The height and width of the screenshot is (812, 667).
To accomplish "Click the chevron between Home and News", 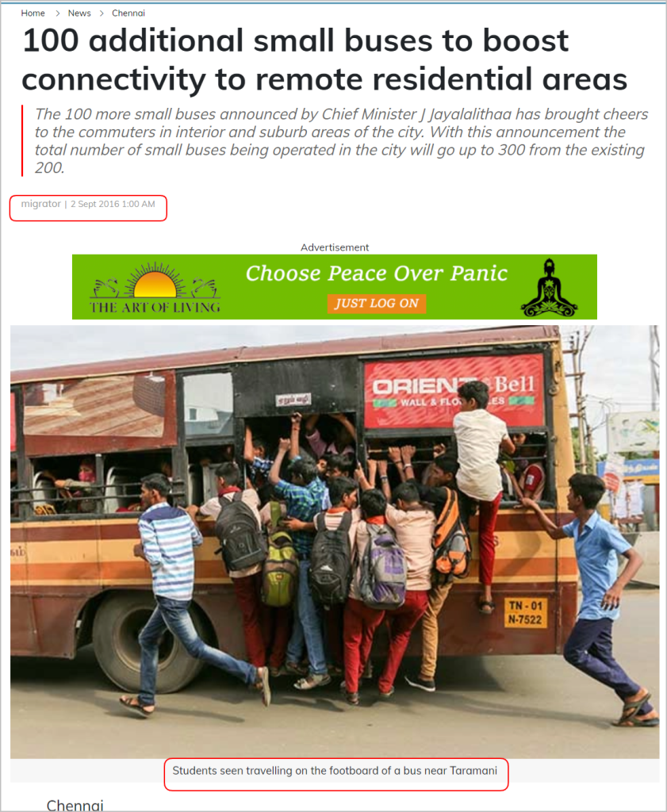I will pos(57,13).
